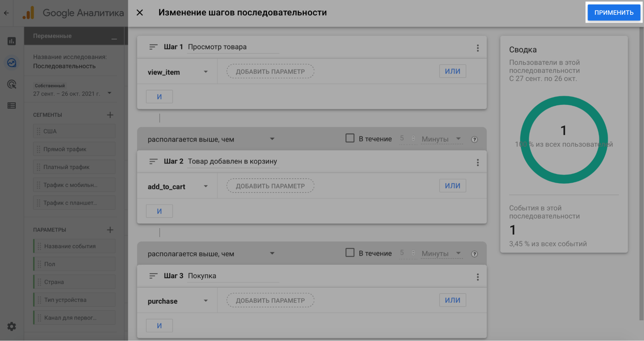Select 'Трафик с мобильн...' segment
644x341 pixels.
(74, 185)
